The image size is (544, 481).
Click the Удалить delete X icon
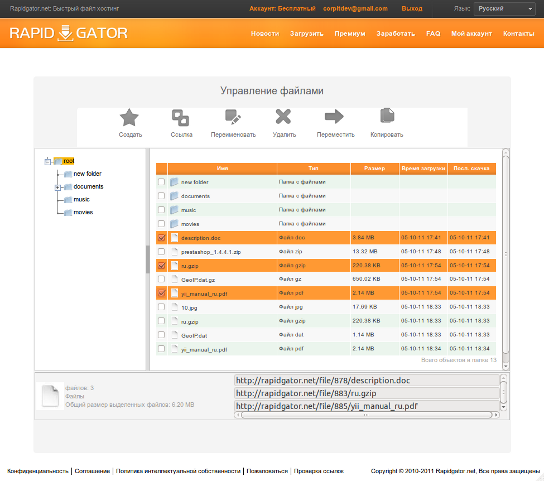click(x=283, y=117)
